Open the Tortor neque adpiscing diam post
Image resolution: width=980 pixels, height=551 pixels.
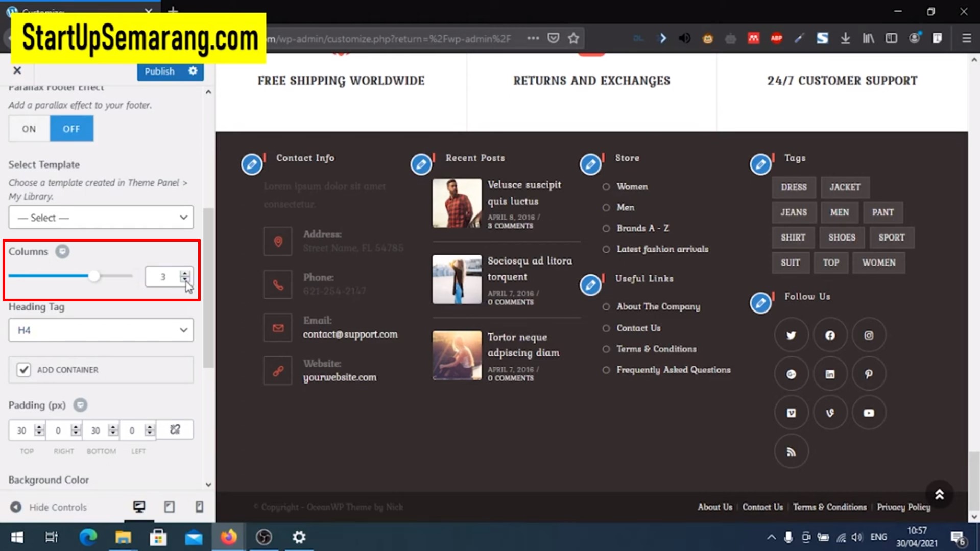[523, 345]
